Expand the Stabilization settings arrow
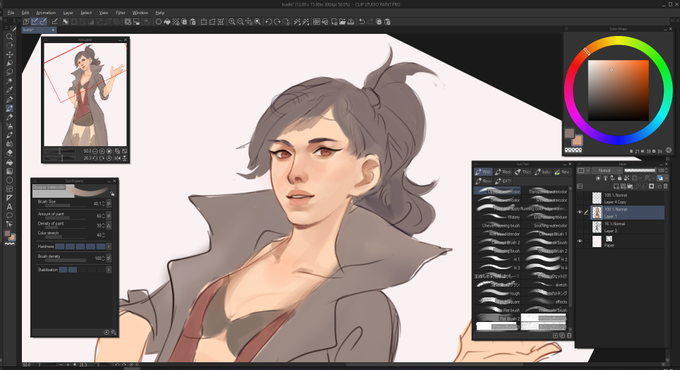The width and height of the screenshot is (680, 370). click(108, 270)
